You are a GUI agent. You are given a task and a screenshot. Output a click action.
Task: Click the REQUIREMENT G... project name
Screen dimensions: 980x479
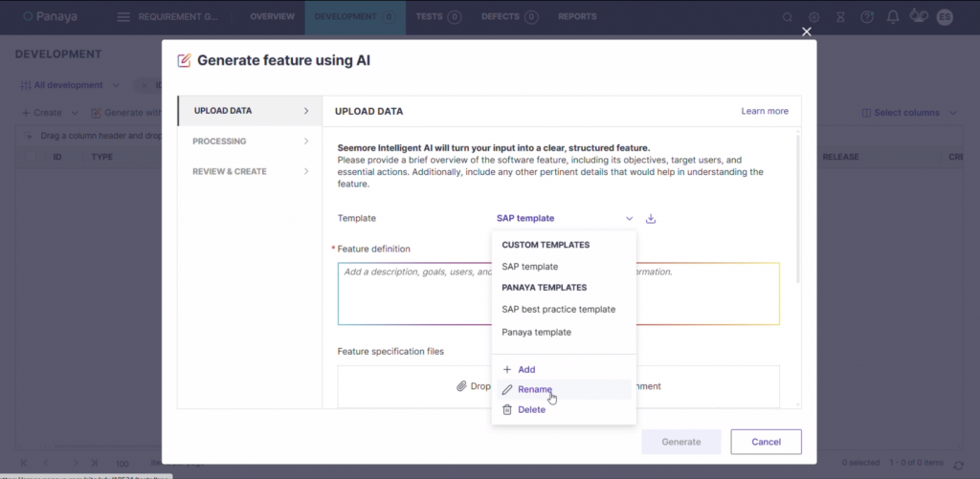coord(178,17)
